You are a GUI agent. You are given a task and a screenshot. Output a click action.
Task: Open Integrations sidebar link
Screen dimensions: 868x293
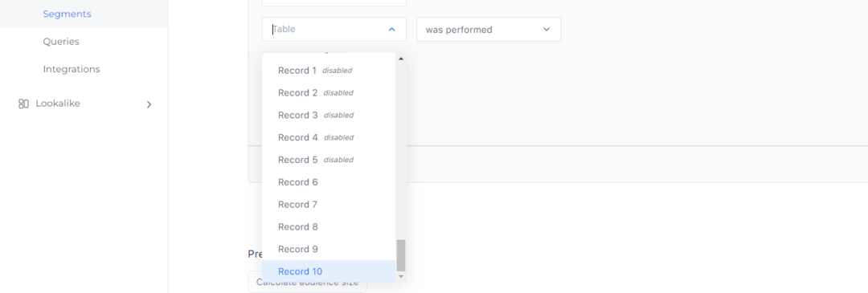tap(72, 69)
